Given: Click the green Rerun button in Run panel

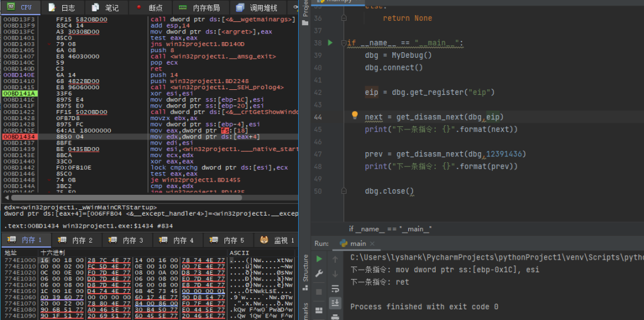Looking at the screenshot, I should point(319,258).
